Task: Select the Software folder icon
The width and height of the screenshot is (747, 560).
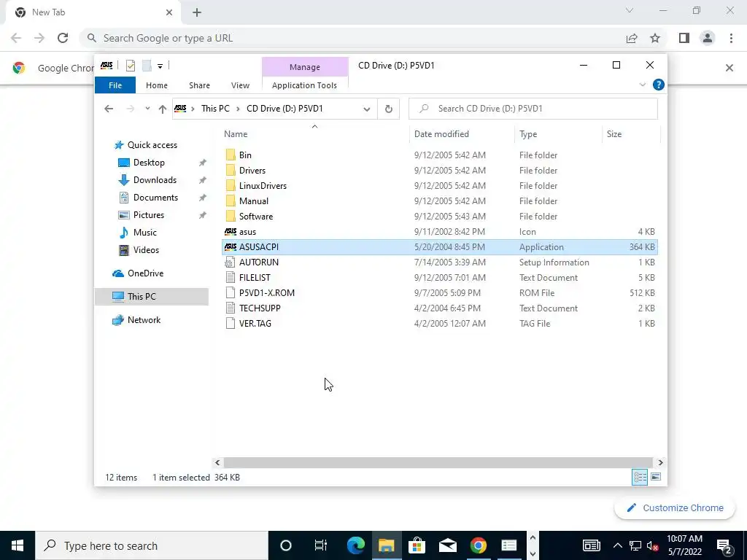Action: point(231,216)
